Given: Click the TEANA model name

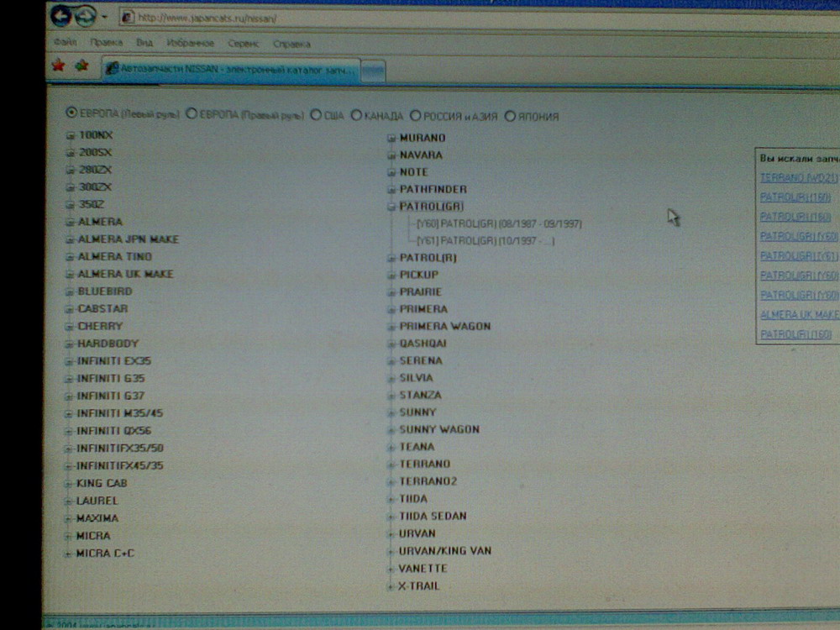Looking at the screenshot, I should 417,447.
